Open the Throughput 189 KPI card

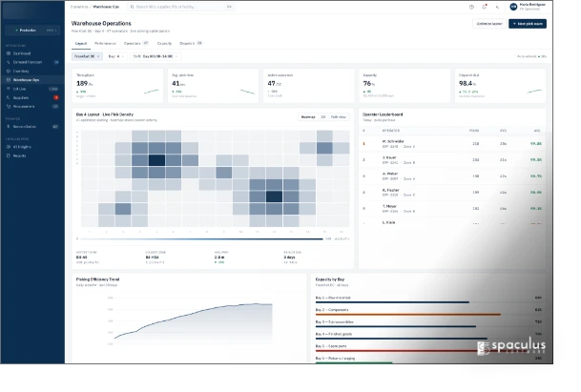pos(117,86)
